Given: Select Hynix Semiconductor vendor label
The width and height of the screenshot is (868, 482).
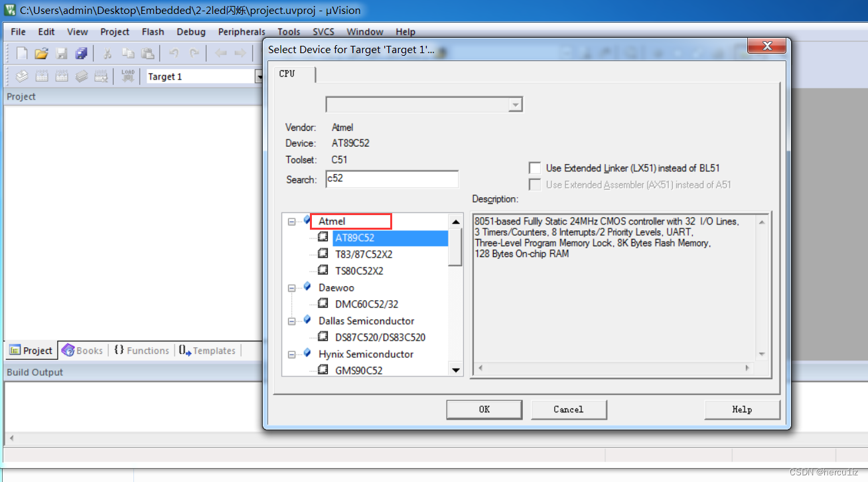Looking at the screenshot, I should tap(366, 354).
